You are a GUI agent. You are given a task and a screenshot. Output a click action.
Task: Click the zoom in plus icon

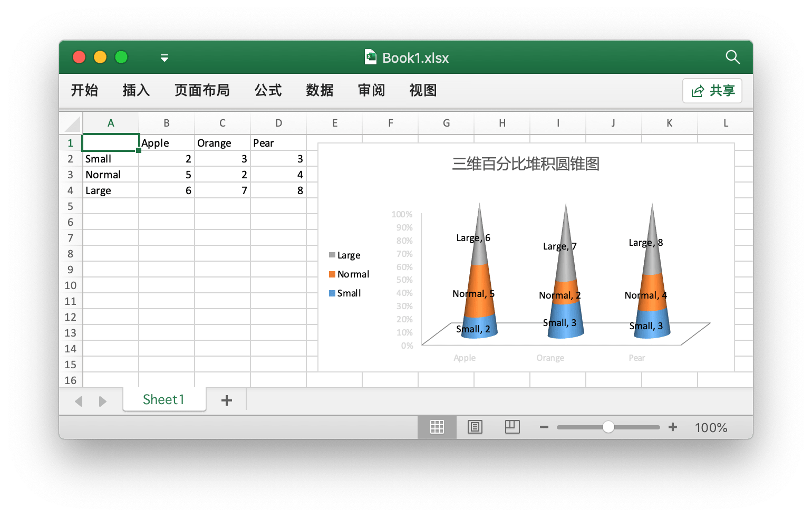click(673, 427)
